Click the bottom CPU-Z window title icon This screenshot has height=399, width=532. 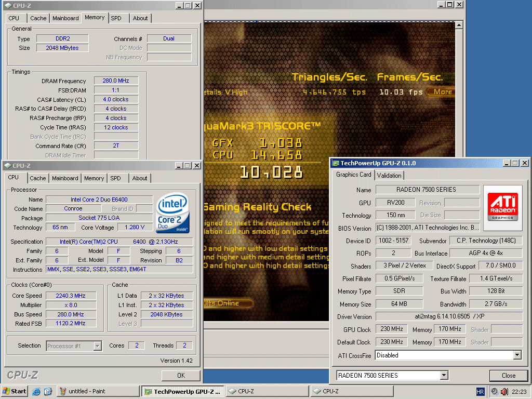(x=8, y=166)
